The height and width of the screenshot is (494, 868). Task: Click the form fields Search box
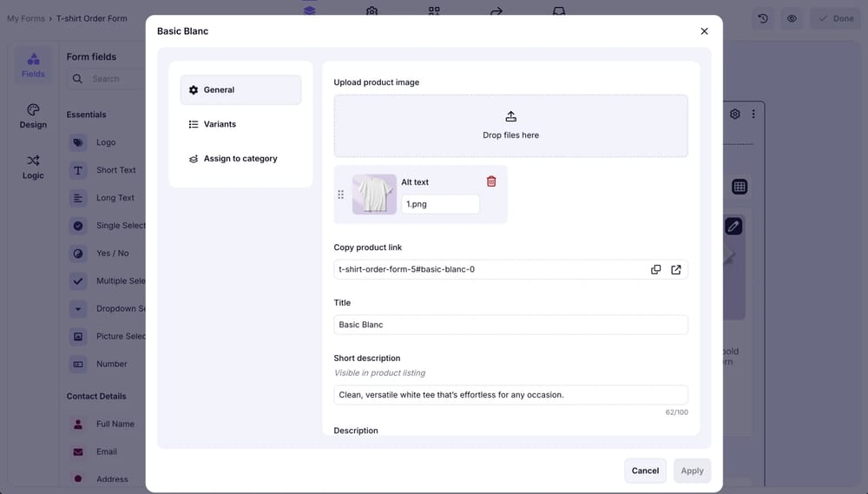point(106,79)
